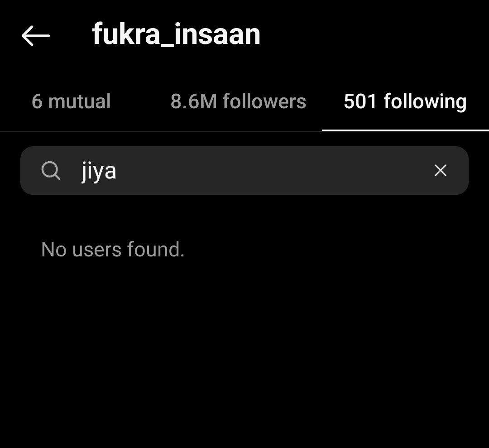Tap the 8.6M follower count
489x448 pixels.
point(194,101)
